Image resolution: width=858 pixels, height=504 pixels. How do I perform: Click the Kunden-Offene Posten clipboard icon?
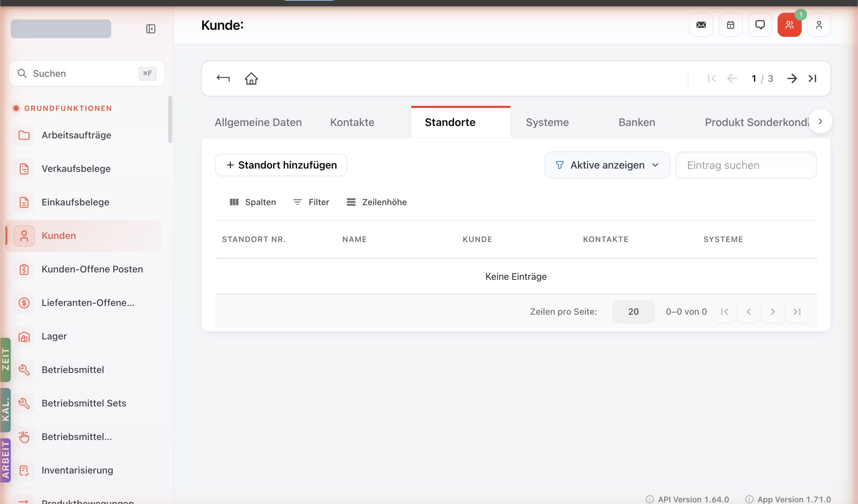[x=24, y=269]
